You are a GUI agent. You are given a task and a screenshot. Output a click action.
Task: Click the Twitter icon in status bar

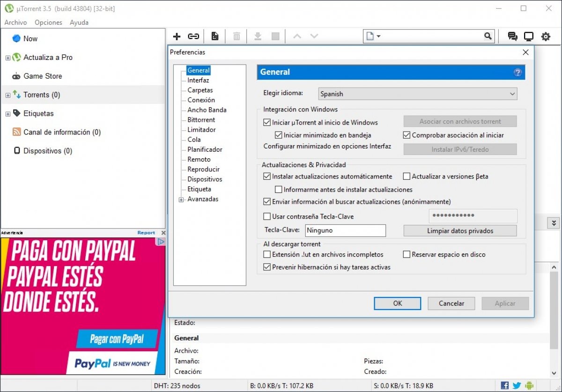point(517,385)
